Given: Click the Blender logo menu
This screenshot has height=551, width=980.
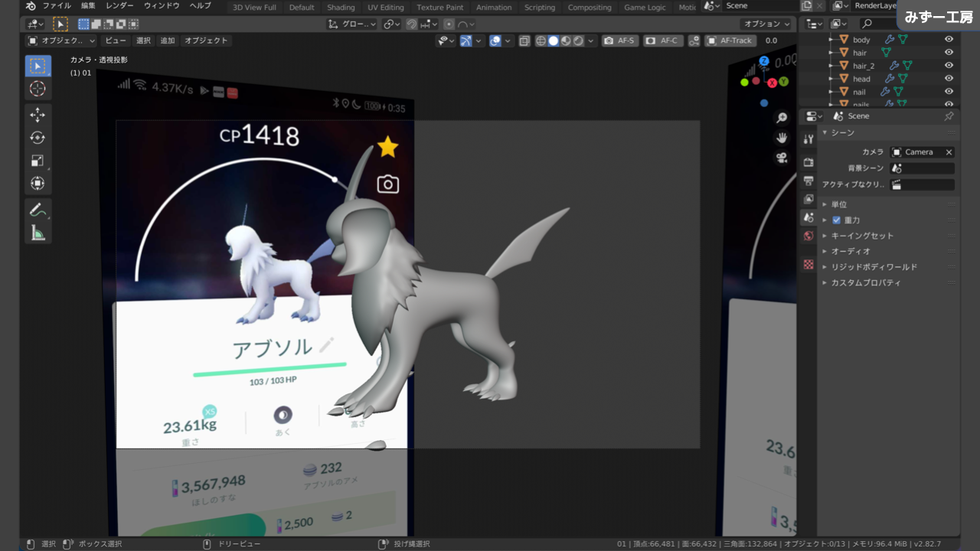Looking at the screenshot, I should point(30,6).
